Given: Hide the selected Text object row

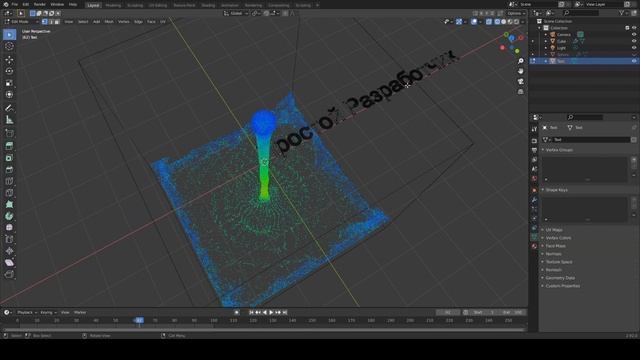Looking at the screenshot, I should pyautogui.click(x=634, y=61).
